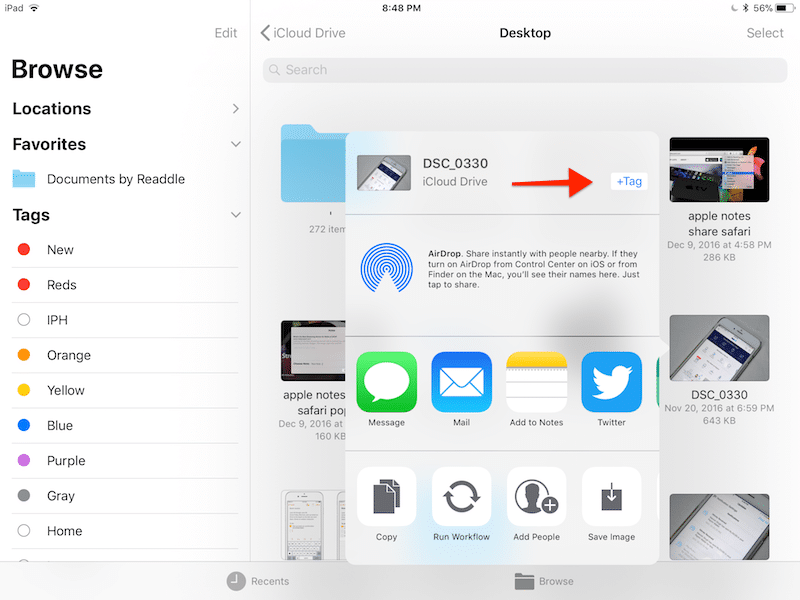Choose the Save Image action icon
The width and height of the screenshot is (800, 600).
[x=611, y=497]
